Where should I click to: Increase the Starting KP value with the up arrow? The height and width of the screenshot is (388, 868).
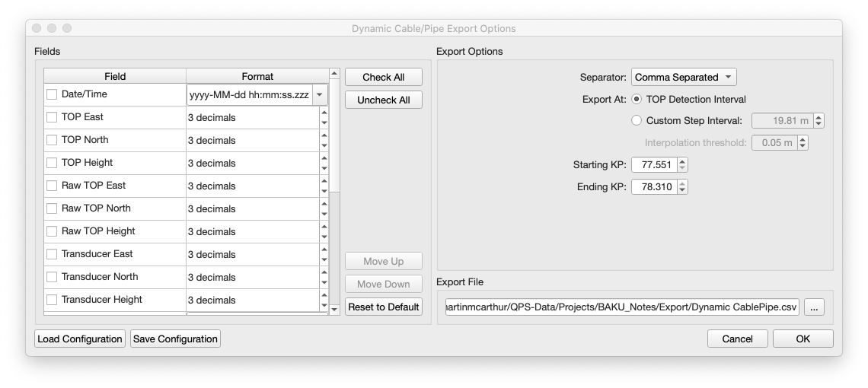point(682,161)
